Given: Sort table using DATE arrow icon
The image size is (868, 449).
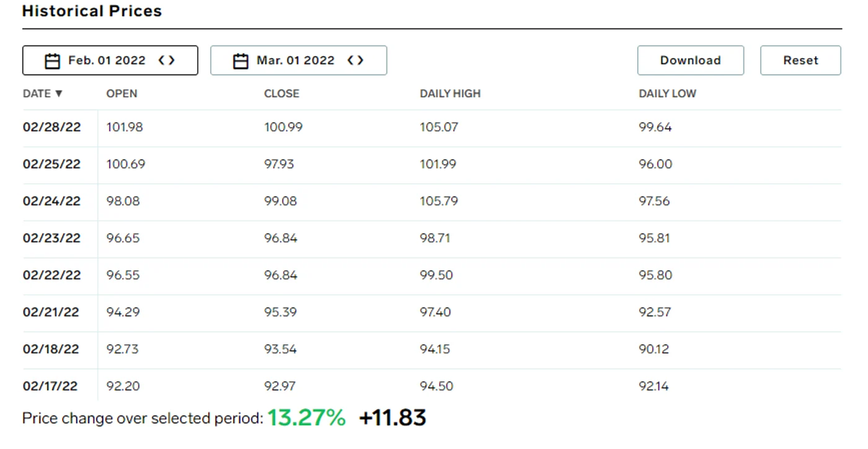Looking at the screenshot, I should coord(59,94).
